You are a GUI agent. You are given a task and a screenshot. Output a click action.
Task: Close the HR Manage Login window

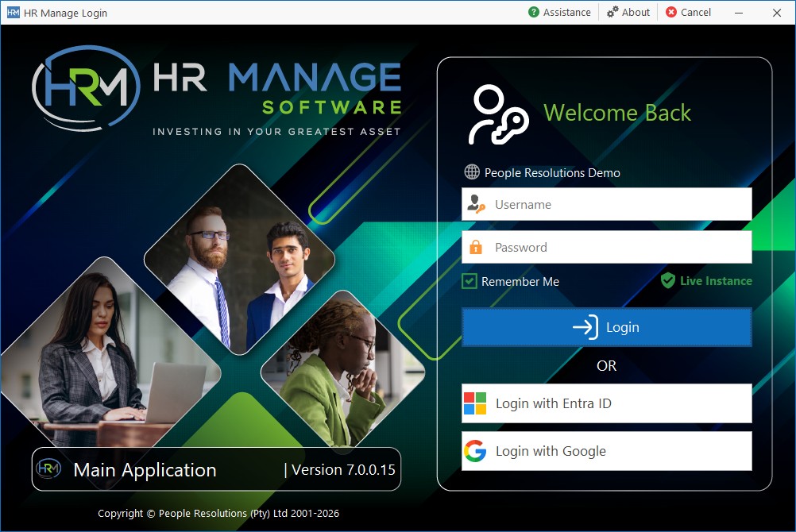point(777,13)
